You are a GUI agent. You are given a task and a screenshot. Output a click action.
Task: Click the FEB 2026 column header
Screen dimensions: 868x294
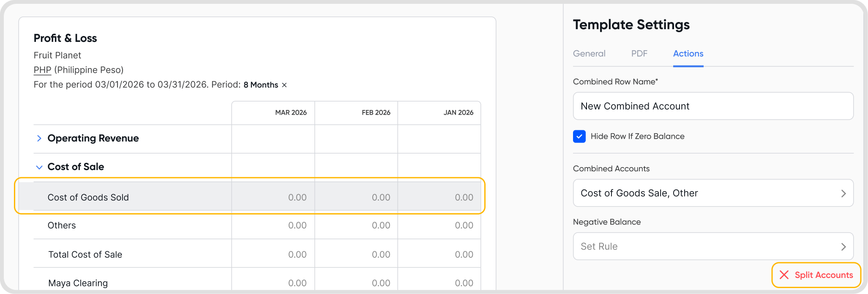376,113
